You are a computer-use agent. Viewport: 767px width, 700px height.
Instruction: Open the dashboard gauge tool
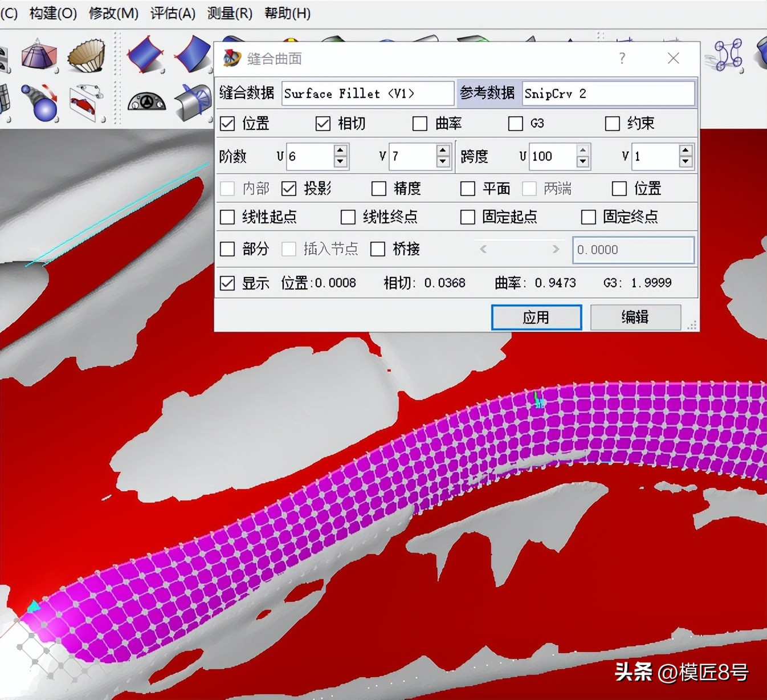146,101
